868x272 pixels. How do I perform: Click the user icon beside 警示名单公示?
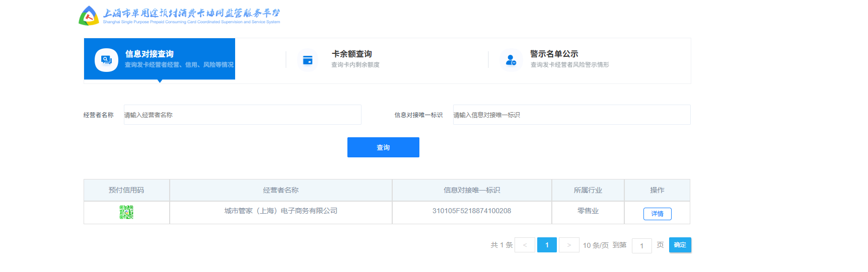511,60
